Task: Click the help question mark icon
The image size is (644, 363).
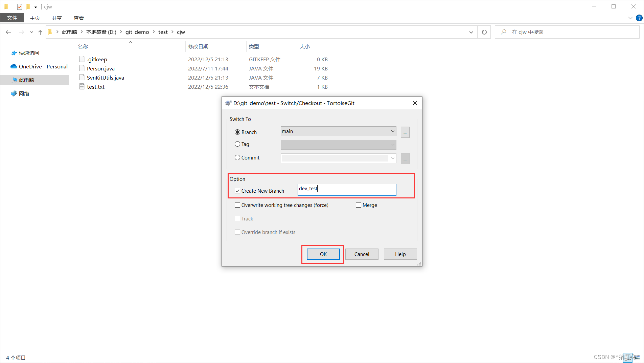Action: tap(639, 18)
